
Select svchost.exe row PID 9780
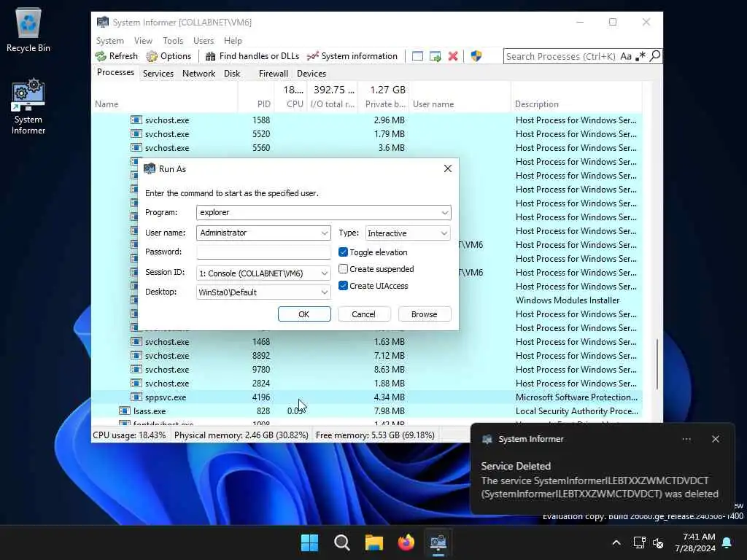[x=366, y=370]
